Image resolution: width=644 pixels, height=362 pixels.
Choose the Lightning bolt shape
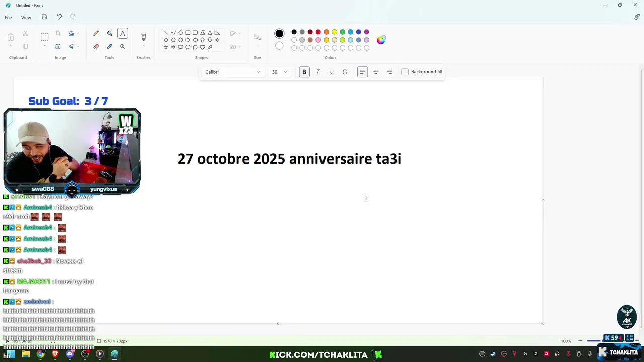[210, 47]
